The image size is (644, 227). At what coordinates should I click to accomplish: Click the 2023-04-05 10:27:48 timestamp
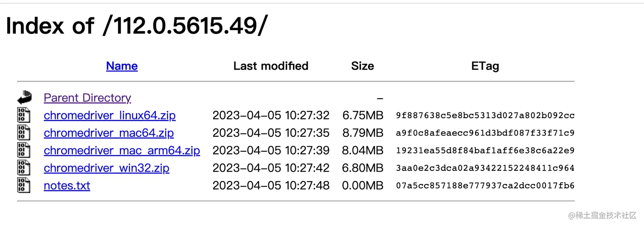(271, 185)
